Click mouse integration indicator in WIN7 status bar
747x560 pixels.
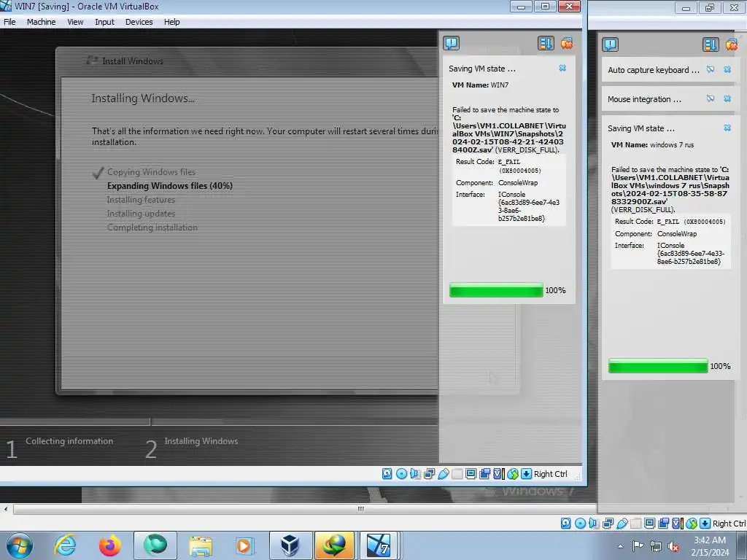pyautogui.click(x=513, y=474)
